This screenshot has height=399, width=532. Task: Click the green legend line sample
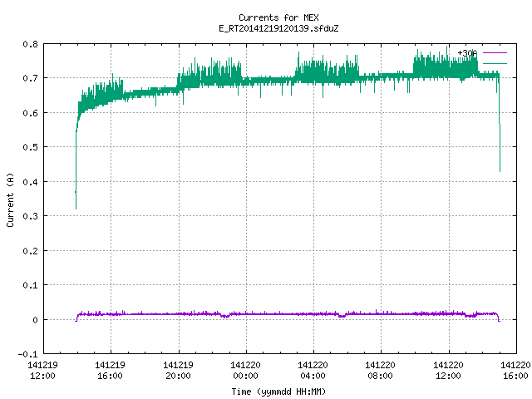point(495,63)
